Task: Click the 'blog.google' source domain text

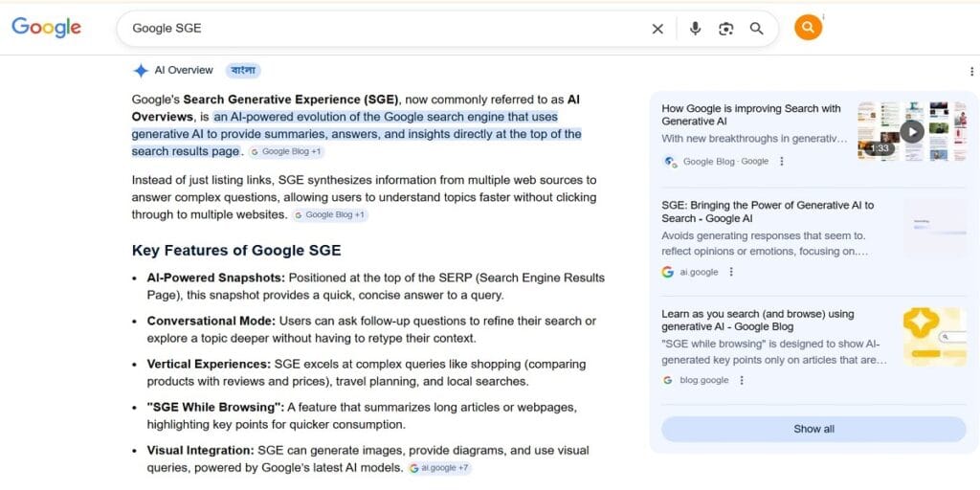Action: coord(703,380)
